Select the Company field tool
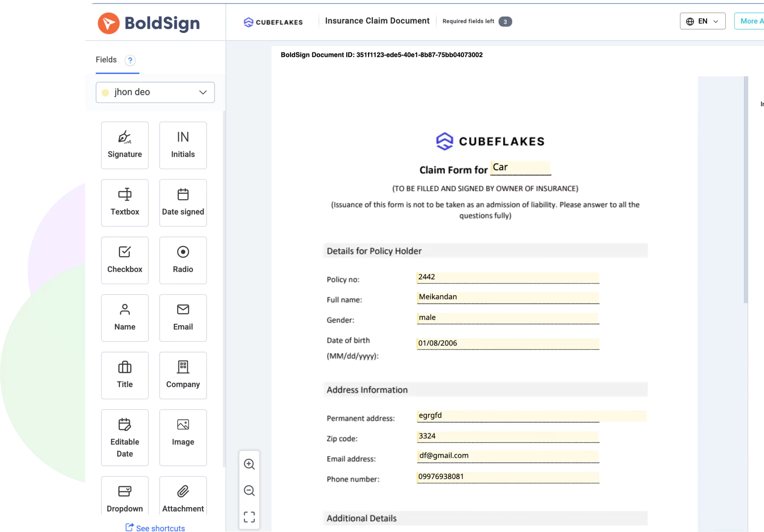 [183, 375]
